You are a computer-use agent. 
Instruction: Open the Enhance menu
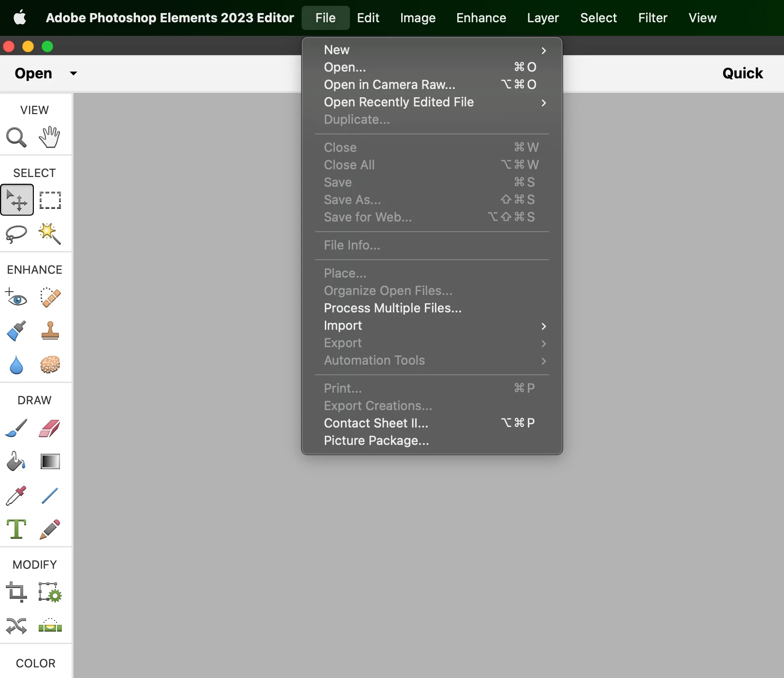481,18
